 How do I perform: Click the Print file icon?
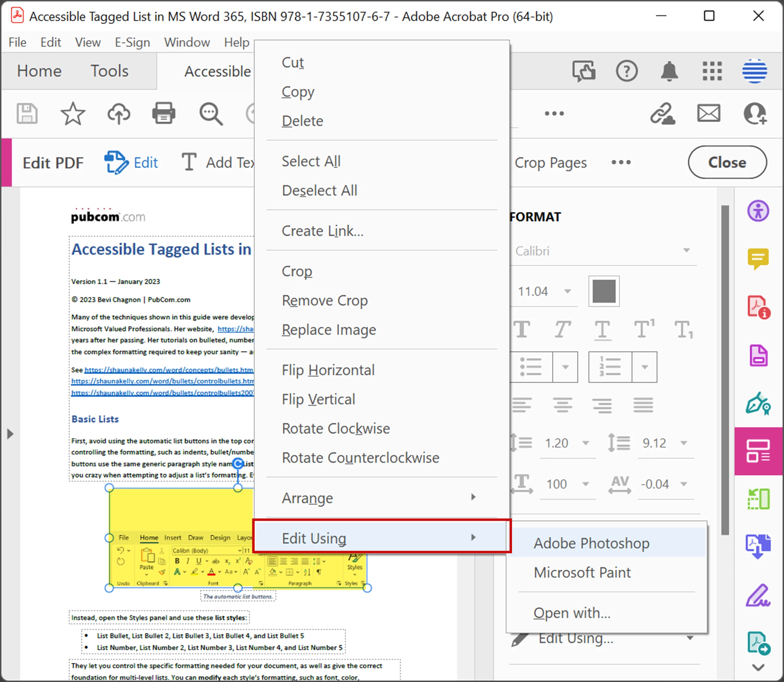(x=163, y=113)
